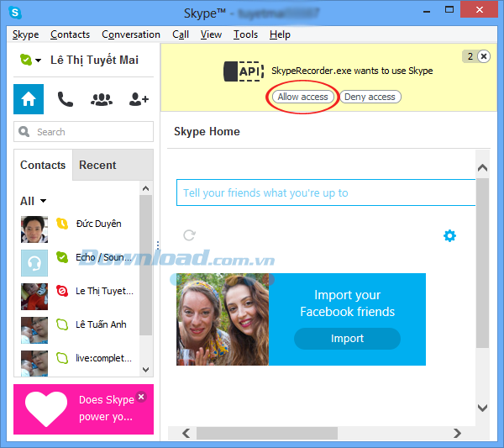Click the Skype Home vertical scrollbar thumb
Screen dimensions: 504x448
click(482, 263)
